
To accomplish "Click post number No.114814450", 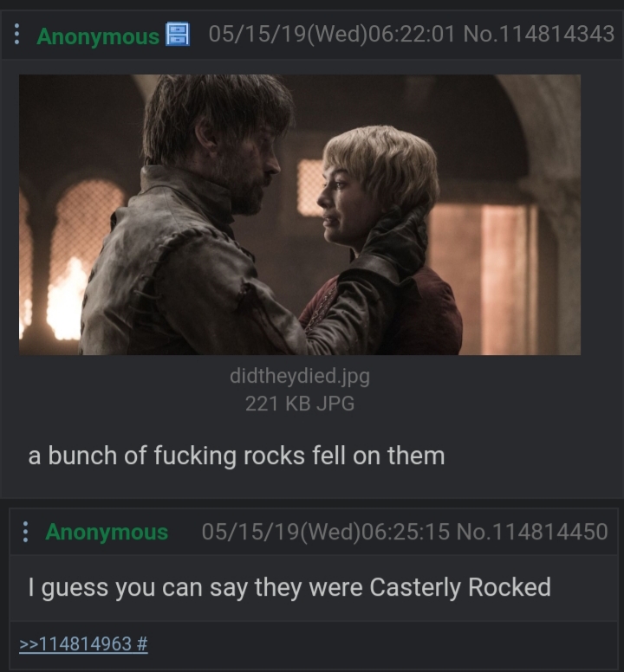I will tap(532, 532).
